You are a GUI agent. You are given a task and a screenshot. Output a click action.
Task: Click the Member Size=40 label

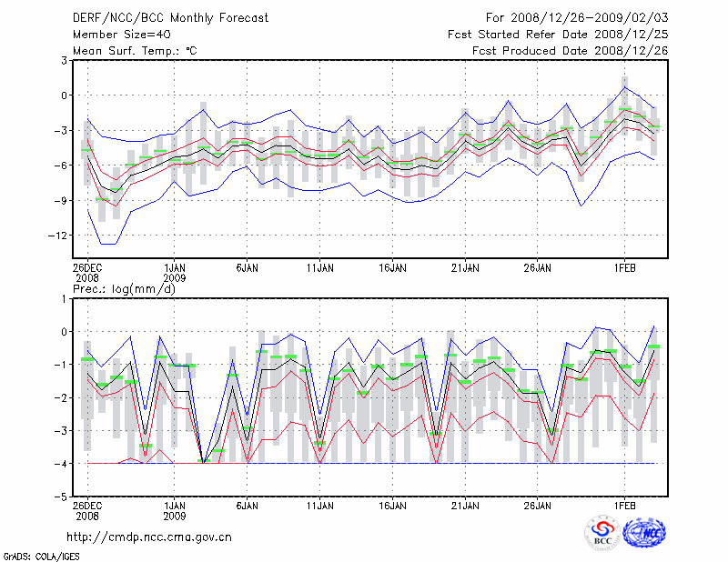(x=116, y=35)
